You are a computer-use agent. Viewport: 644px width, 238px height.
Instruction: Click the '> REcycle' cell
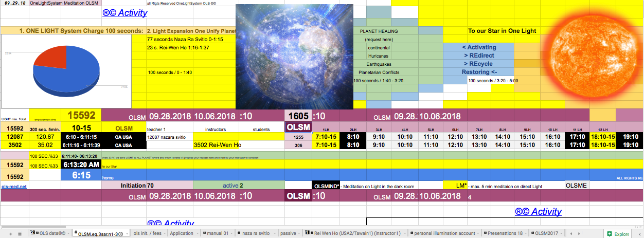click(x=478, y=64)
